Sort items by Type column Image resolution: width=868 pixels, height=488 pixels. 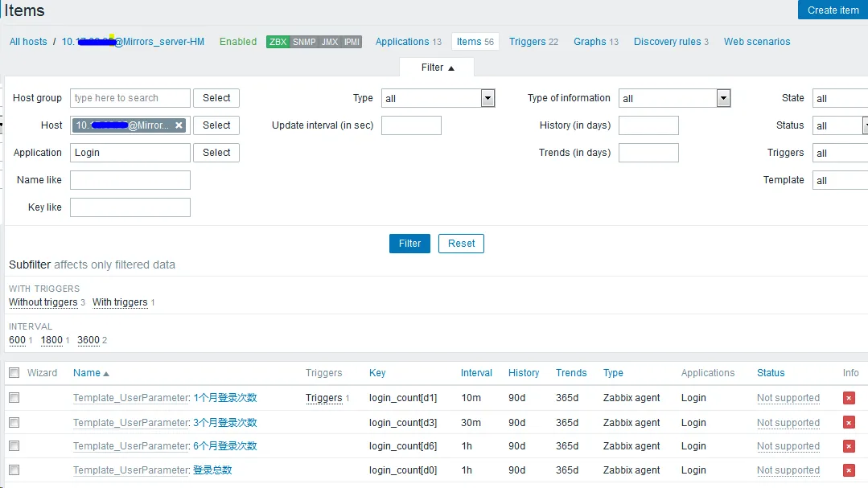613,373
